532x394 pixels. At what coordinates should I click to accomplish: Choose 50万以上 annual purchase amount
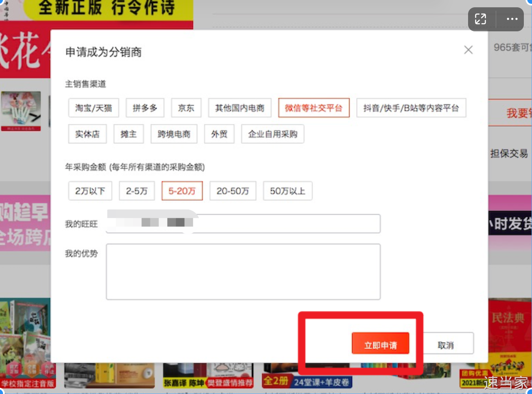[287, 191]
